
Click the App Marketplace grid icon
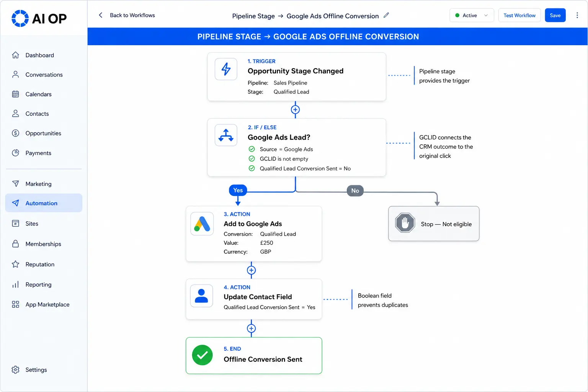click(15, 304)
